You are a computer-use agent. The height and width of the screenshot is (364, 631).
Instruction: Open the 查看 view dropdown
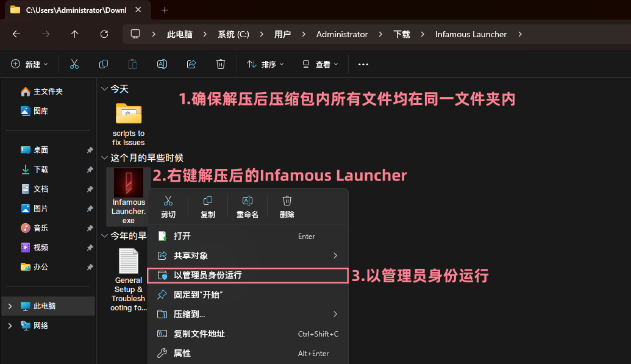tap(320, 64)
